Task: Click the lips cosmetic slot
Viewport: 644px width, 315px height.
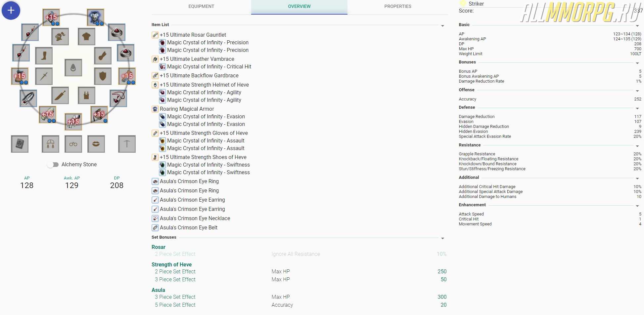Action: pyautogui.click(x=96, y=144)
